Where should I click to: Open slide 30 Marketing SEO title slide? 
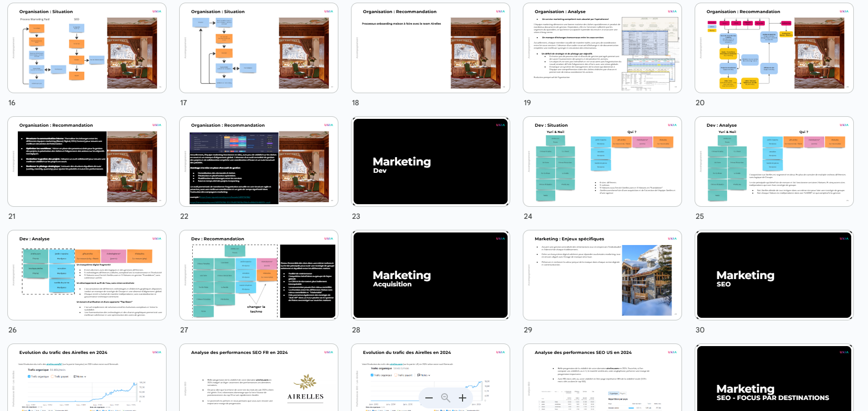(x=774, y=275)
